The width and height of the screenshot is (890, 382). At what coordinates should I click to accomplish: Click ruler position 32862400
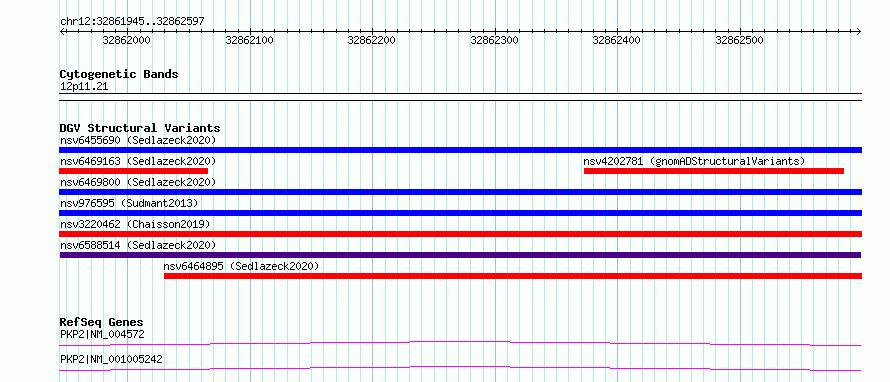[x=617, y=40]
